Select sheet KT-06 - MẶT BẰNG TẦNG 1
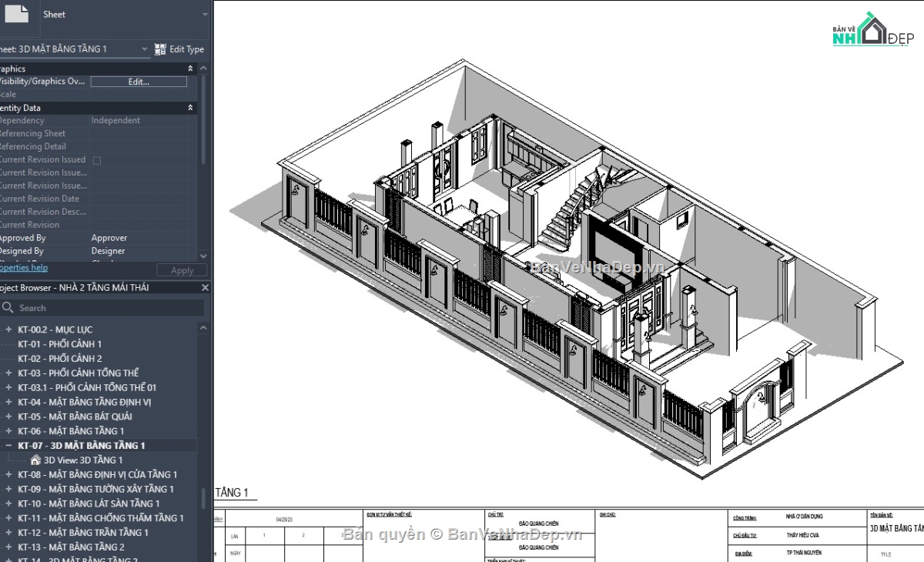The width and height of the screenshot is (924, 562). pos(71,431)
